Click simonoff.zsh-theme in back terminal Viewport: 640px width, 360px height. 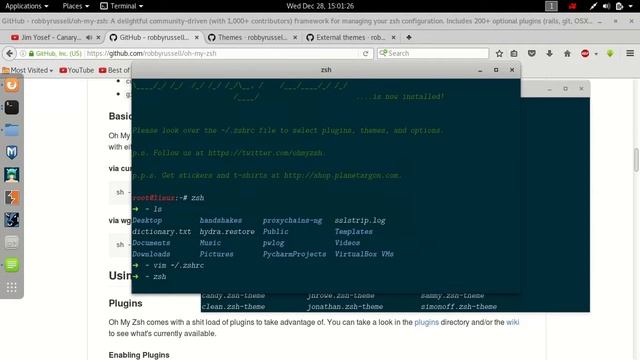[459, 307]
